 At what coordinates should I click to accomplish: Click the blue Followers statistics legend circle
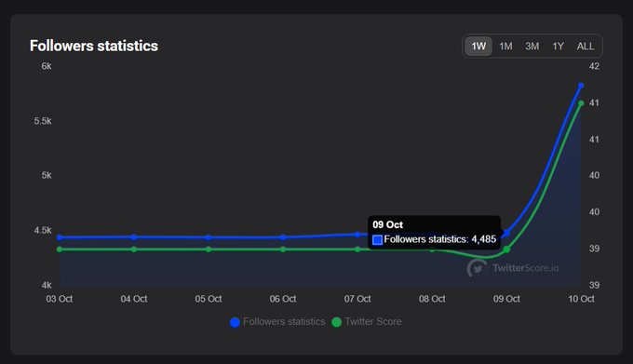[235, 322]
